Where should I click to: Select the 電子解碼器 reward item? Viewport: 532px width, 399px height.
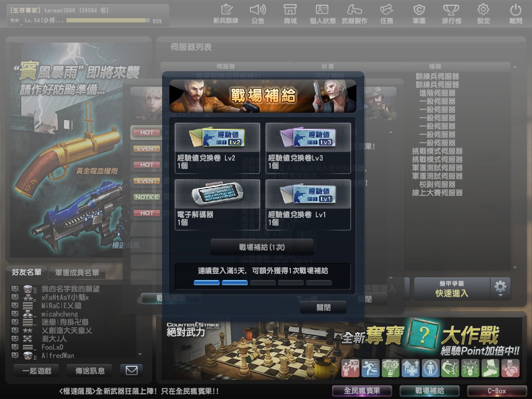click(x=217, y=205)
